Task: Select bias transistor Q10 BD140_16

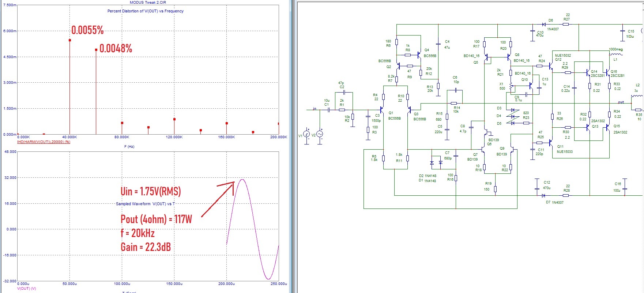Action: point(531,86)
